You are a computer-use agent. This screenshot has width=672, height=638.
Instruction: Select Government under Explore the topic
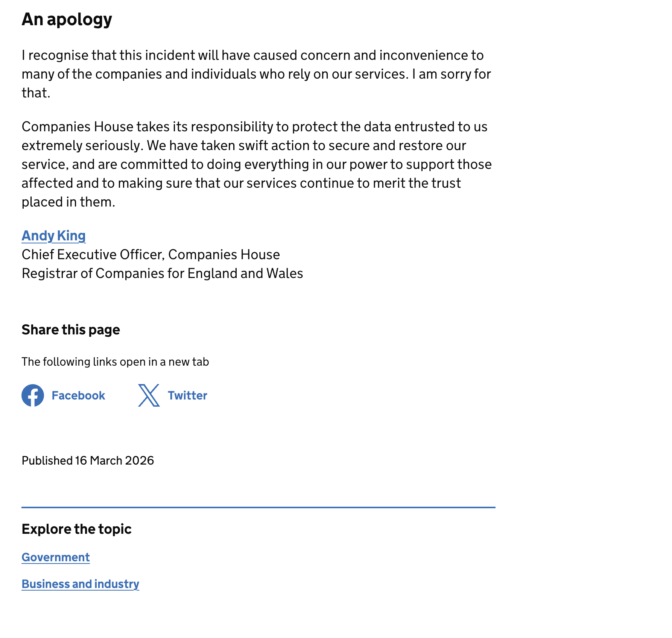[x=55, y=557]
